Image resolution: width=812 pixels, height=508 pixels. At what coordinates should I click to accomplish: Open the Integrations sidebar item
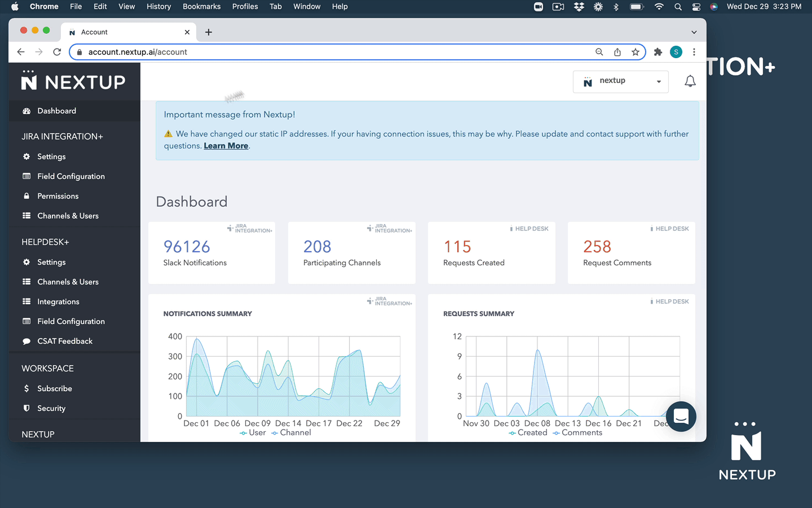[x=74, y=301]
